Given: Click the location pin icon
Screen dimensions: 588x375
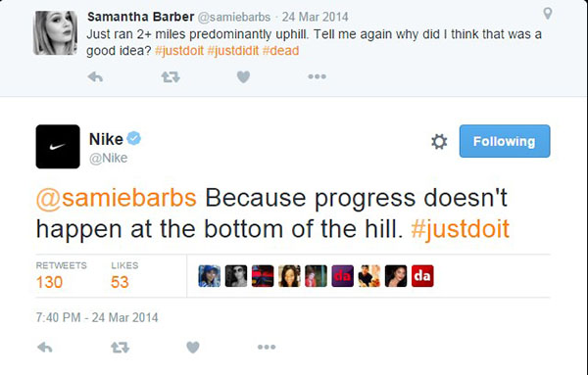Looking at the screenshot, I should tap(548, 14).
